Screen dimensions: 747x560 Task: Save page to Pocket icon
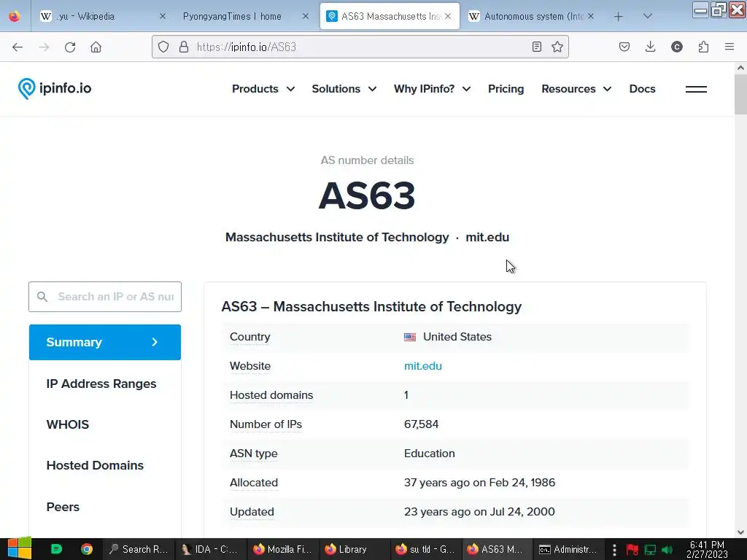[x=624, y=47]
